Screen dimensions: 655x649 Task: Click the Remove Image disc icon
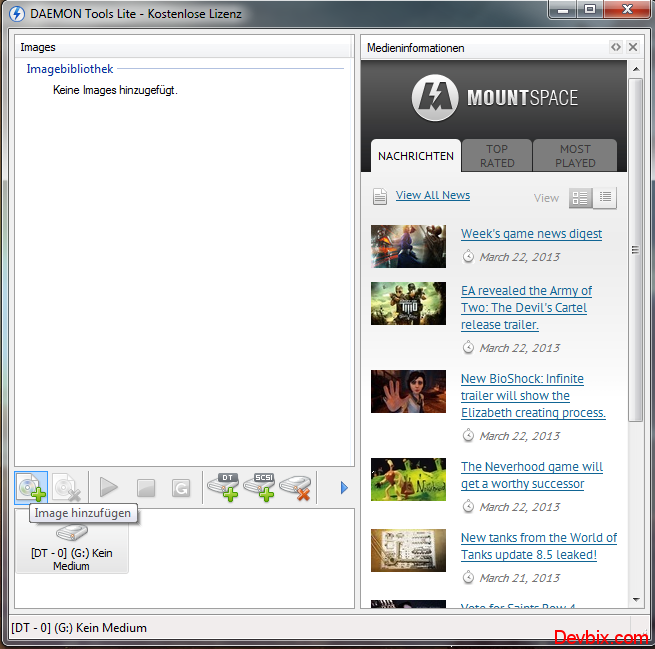67,487
